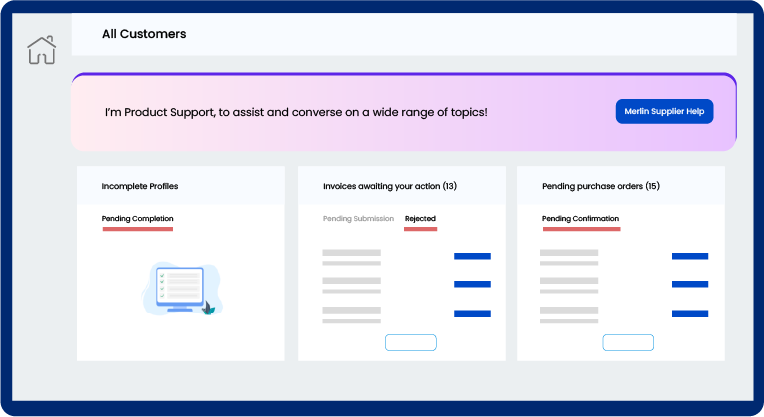This screenshot has height=417, width=764.
Task: Select the Rejected invoices tab
Action: (420, 219)
